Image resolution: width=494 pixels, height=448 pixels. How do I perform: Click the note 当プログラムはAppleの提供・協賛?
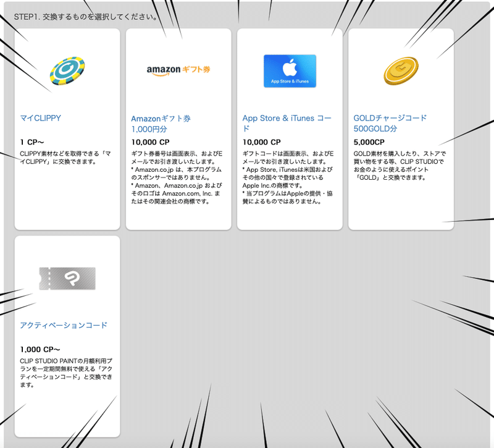(x=287, y=197)
